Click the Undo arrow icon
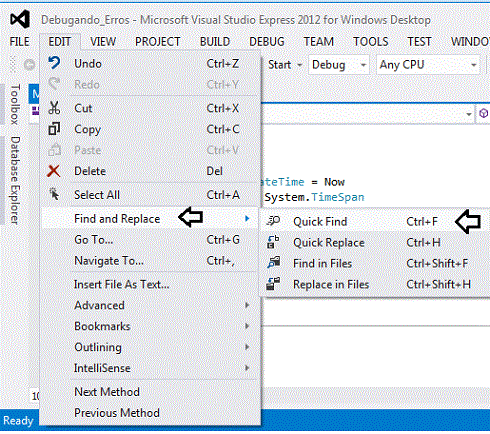490x434 pixels. [x=54, y=63]
